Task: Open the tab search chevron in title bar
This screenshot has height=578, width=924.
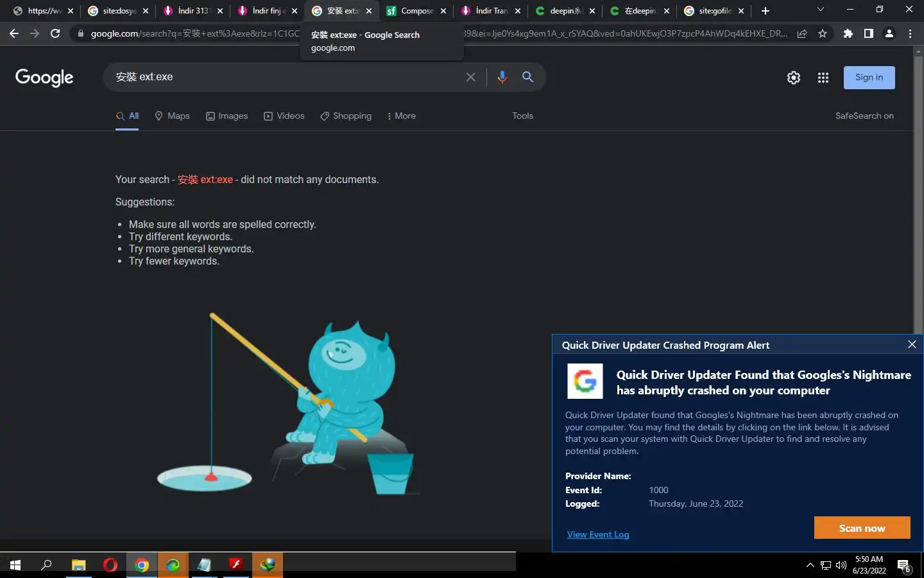Action: 820,10
